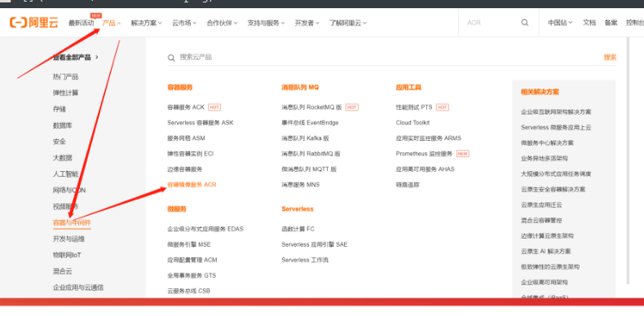This screenshot has width=644, height=316.
Task: Open Serverless 工作流
Action: pos(305,260)
